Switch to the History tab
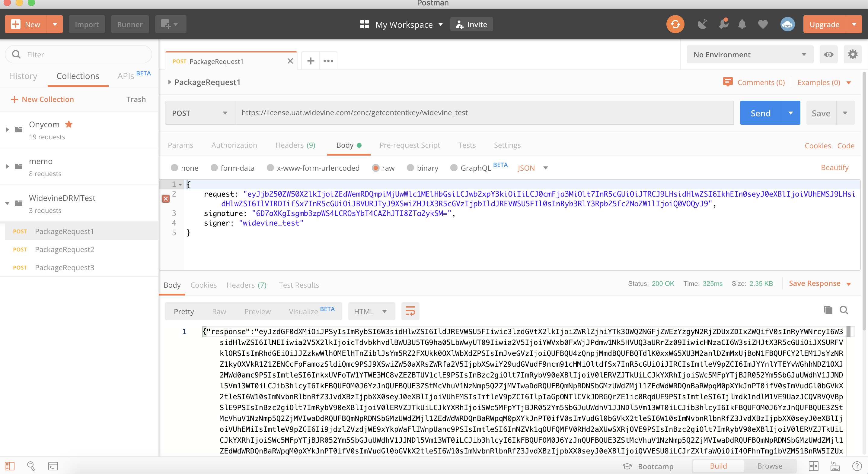The height and width of the screenshot is (474, 868). point(23,76)
